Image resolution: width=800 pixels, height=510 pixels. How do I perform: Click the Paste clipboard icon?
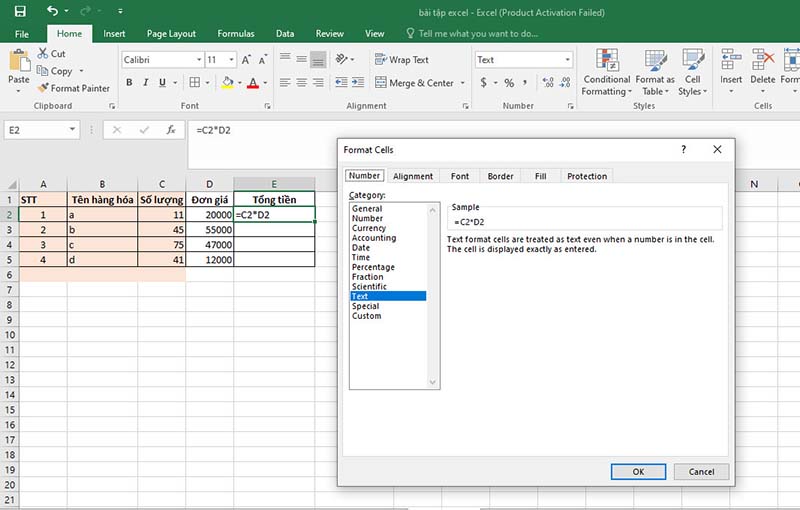[x=19, y=61]
